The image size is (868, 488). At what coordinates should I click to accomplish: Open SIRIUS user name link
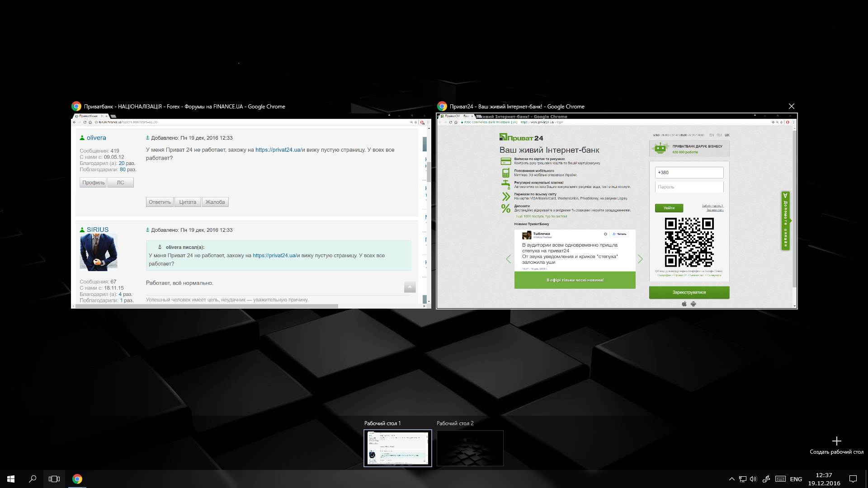tap(98, 230)
